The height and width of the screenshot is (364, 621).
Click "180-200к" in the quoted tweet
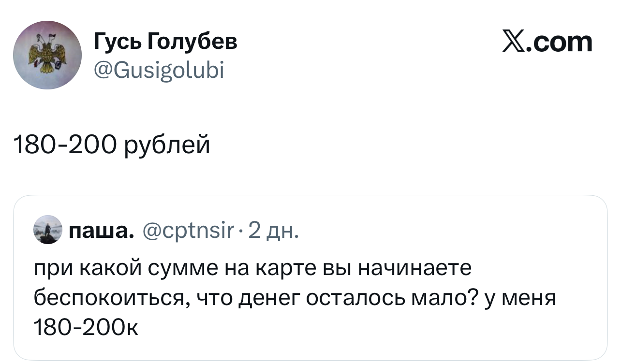(86, 328)
